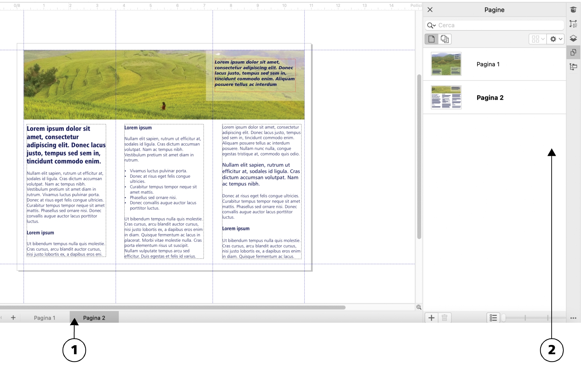Click the three-dots more dockers icon
This screenshot has height=366, width=588.
573,318
